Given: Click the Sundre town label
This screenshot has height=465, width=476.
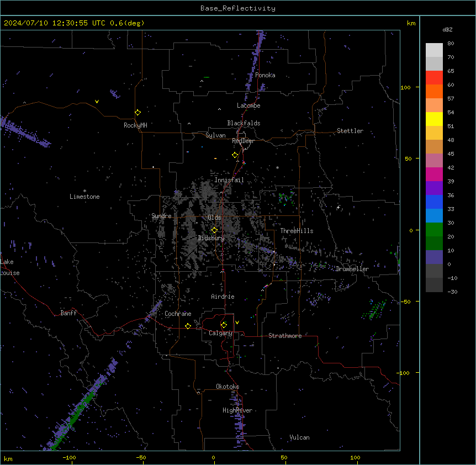Looking at the screenshot, I should 161,216.
